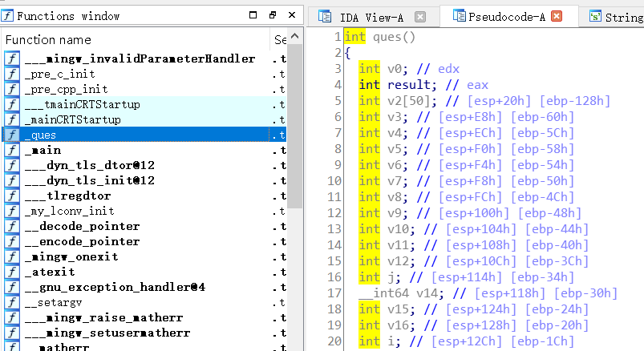Click function icon beside _mingw_onexit
644x351 pixels.
pyautogui.click(x=12, y=256)
